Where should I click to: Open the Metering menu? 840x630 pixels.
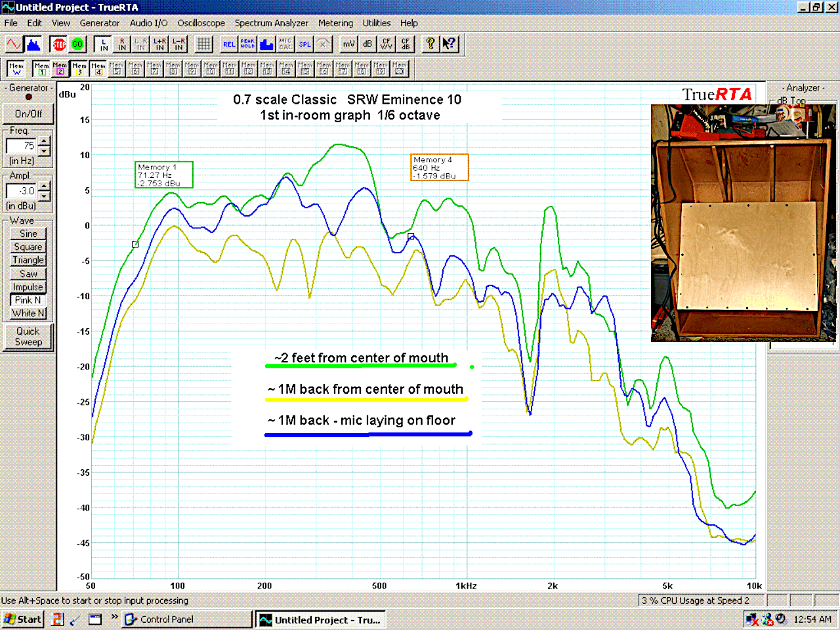click(335, 23)
